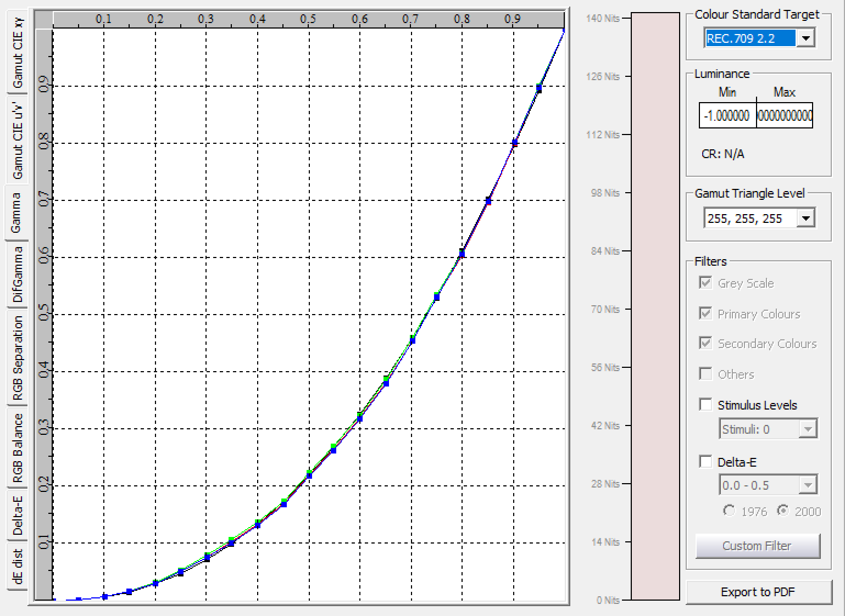Click the Luminance Min input field

click(727, 115)
